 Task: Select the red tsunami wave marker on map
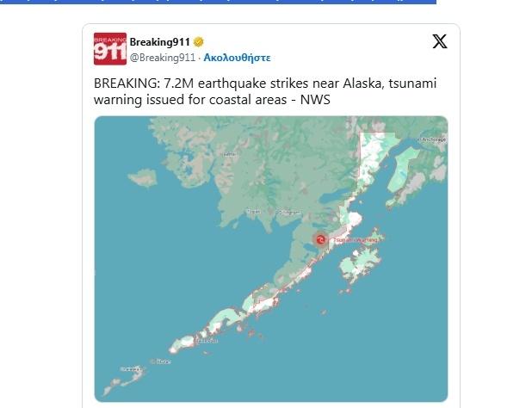pos(320,240)
